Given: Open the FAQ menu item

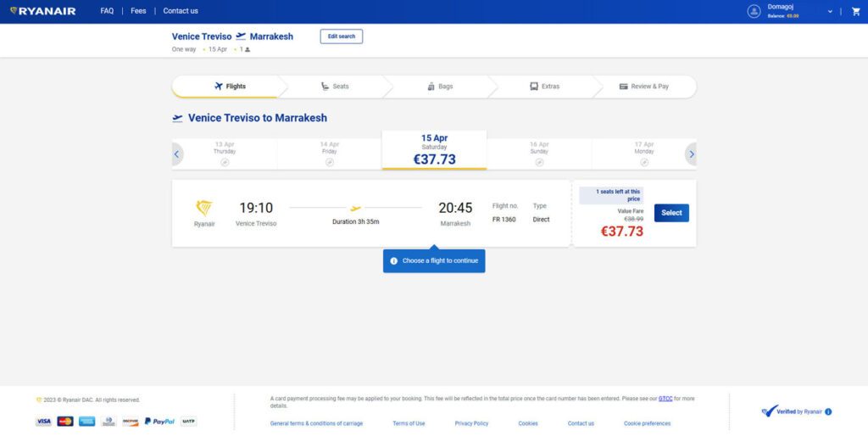Looking at the screenshot, I should click(107, 11).
